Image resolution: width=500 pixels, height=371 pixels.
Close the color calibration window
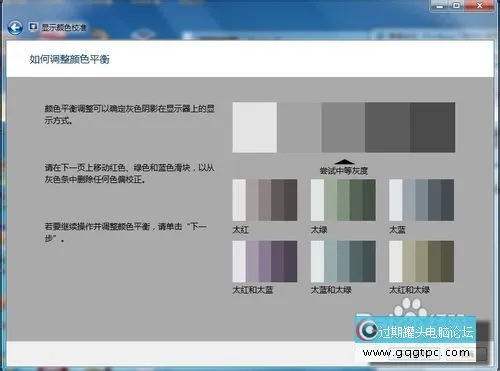click(479, 5)
